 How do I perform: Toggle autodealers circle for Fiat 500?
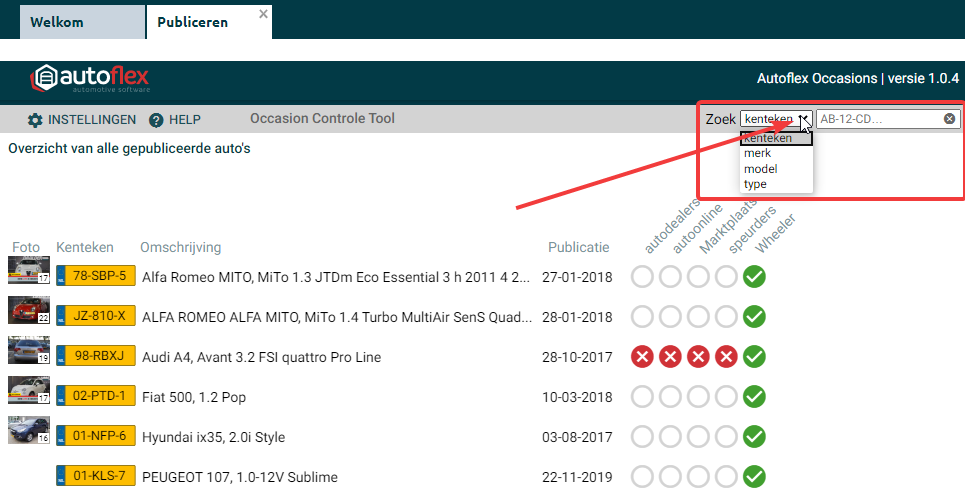pyautogui.click(x=643, y=397)
